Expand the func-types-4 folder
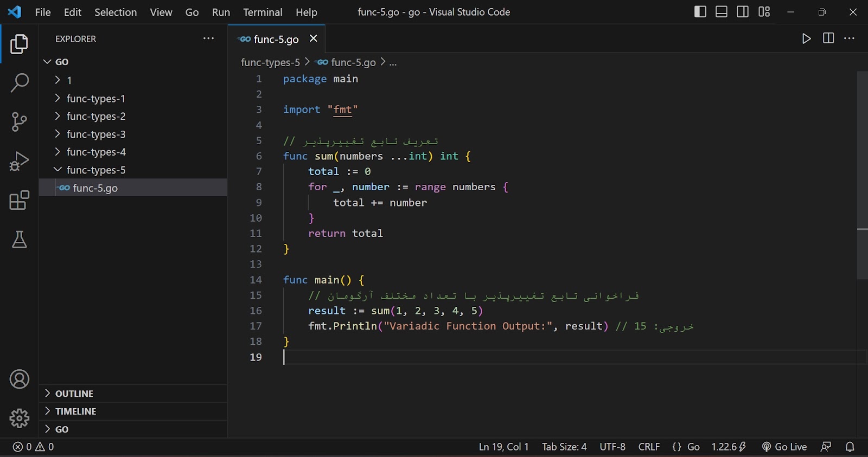 tap(133, 152)
